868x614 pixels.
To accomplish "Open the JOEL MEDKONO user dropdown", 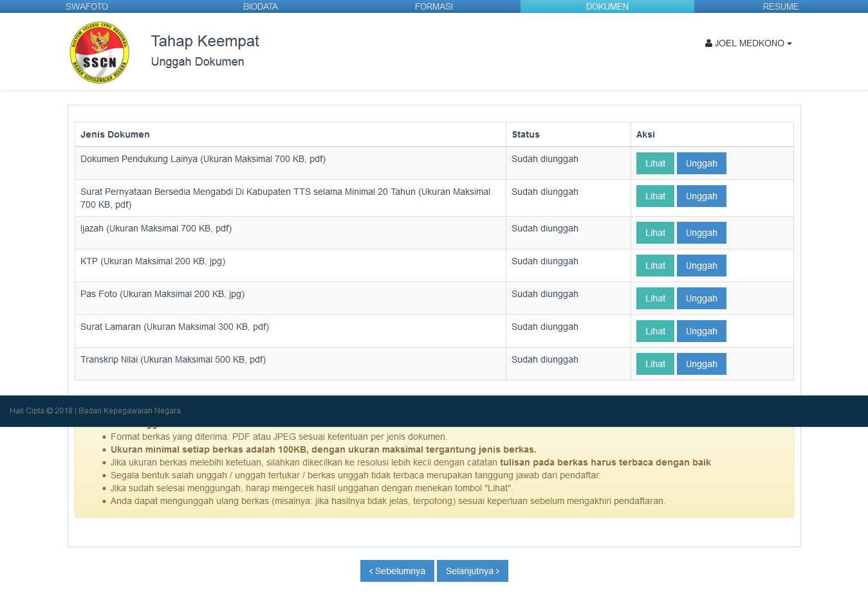I will [748, 43].
